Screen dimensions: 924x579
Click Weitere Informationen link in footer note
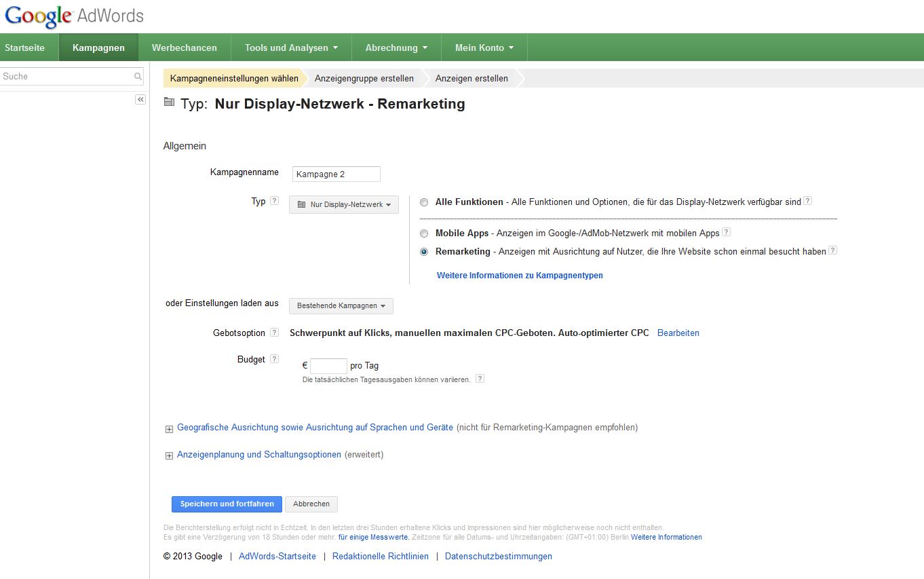[x=666, y=537]
